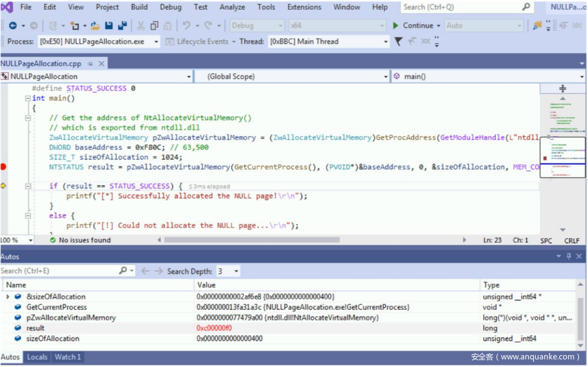Click the Find in Files icon
Image resolution: width=588 pixels, height=367 pixels.
click(537, 25)
